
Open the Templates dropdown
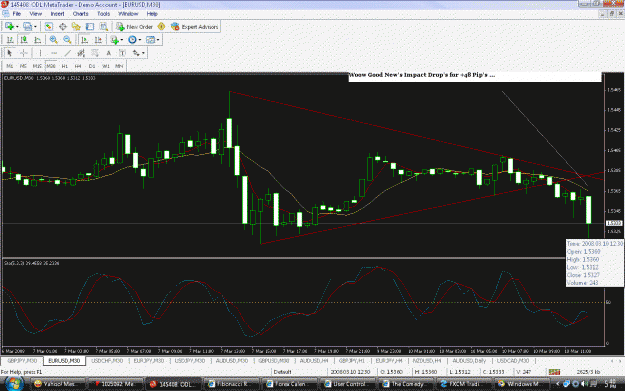coord(158,40)
